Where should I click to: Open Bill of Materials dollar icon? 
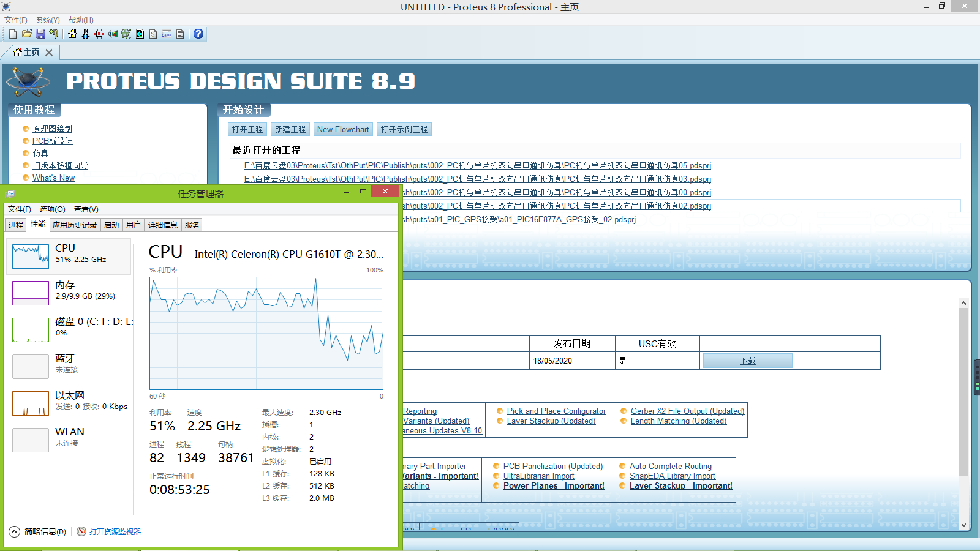[x=153, y=34]
